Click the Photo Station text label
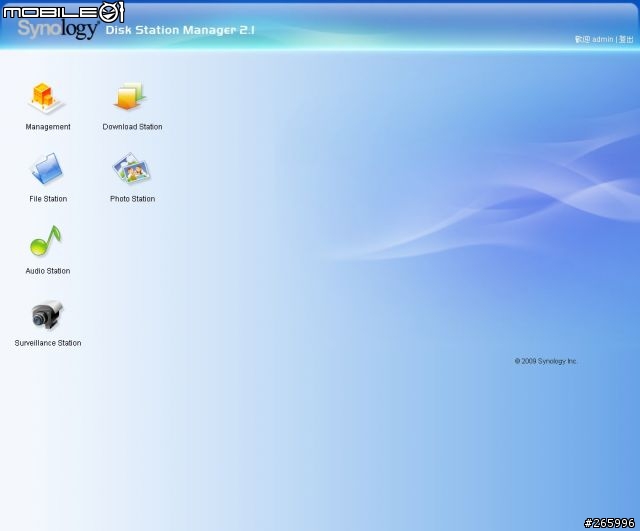The width and height of the screenshot is (640, 531). (132, 199)
